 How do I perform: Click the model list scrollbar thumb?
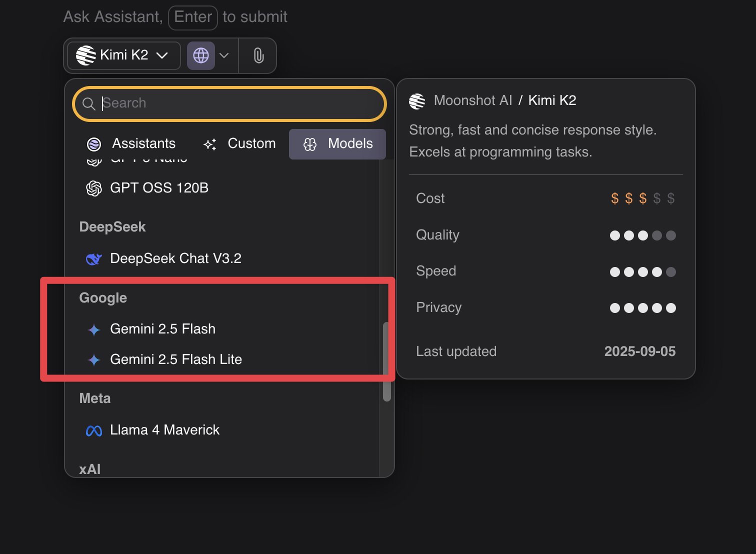coord(386,362)
